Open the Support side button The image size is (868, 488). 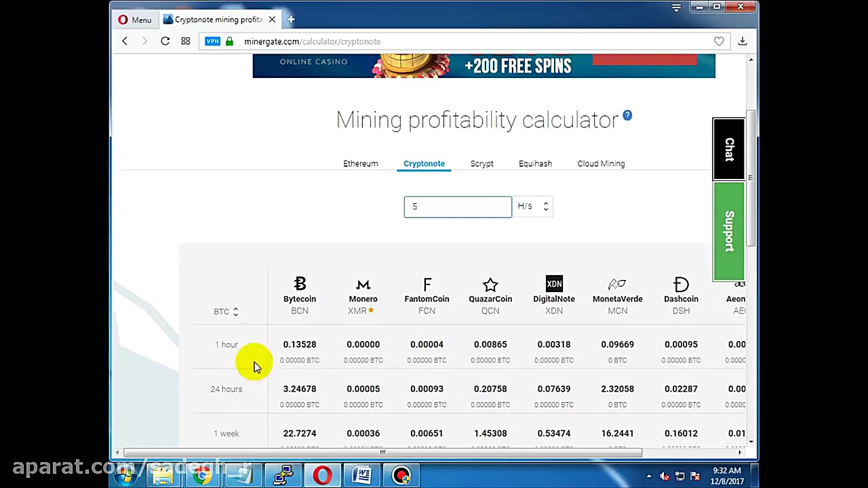729,231
